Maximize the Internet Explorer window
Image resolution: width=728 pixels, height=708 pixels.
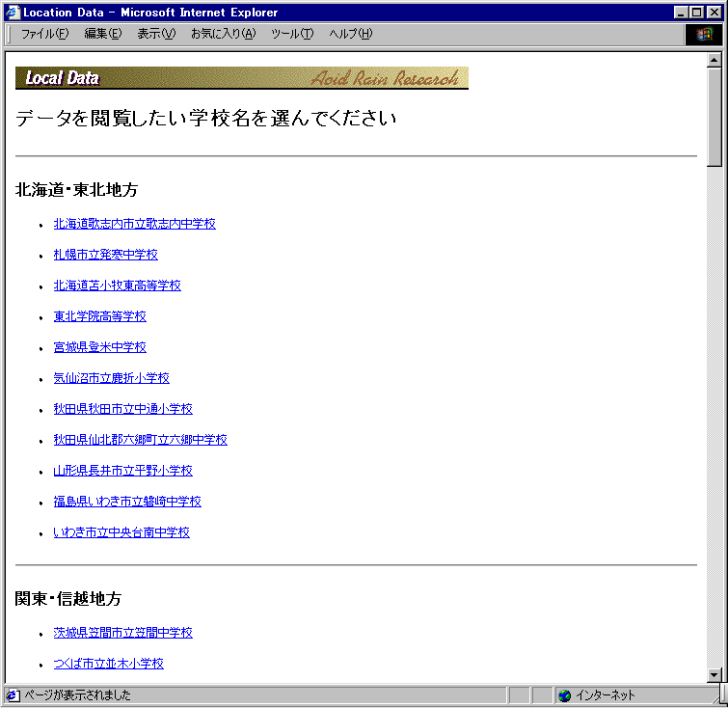click(697, 13)
